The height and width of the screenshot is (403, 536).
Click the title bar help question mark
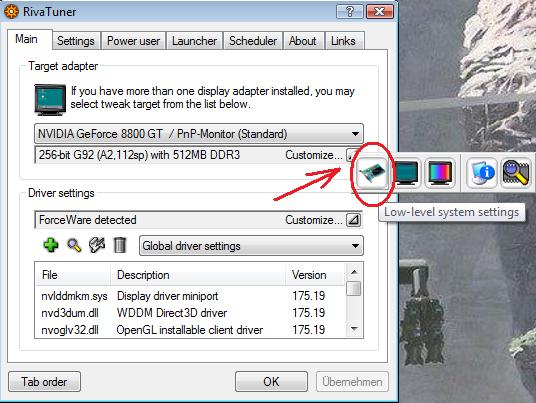pyautogui.click(x=349, y=12)
